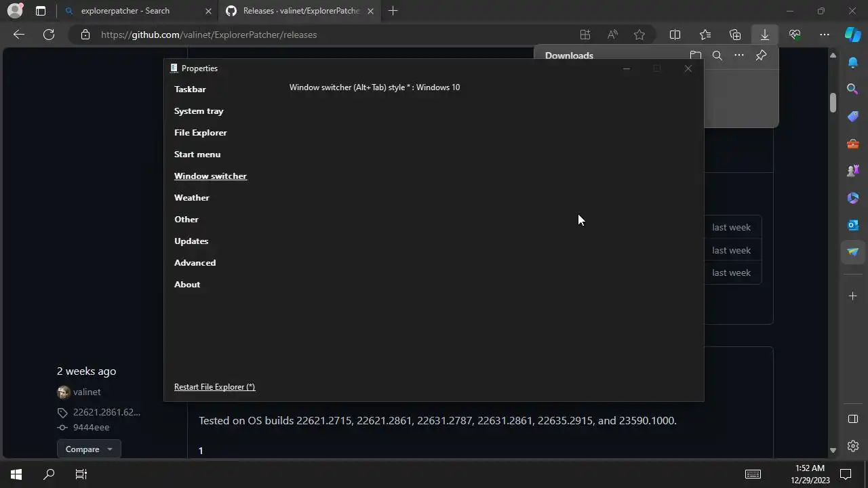Open Windows Start button
This screenshot has height=488, width=868.
pyautogui.click(x=16, y=474)
